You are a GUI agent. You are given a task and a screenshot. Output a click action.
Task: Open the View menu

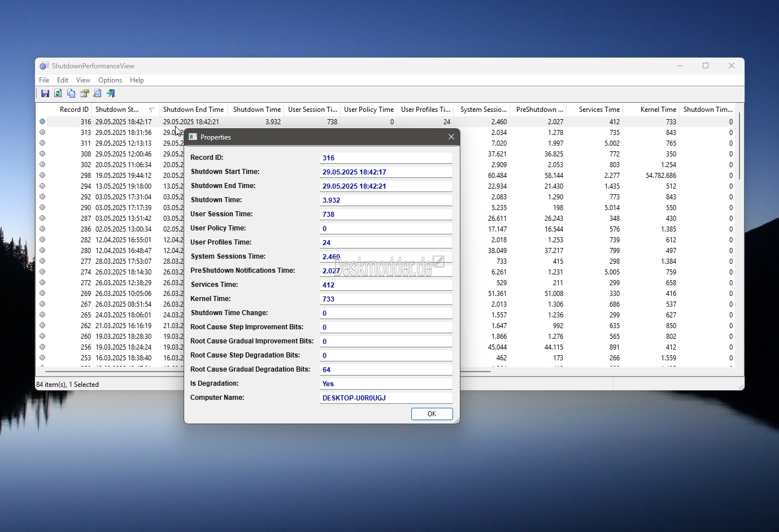(x=83, y=80)
